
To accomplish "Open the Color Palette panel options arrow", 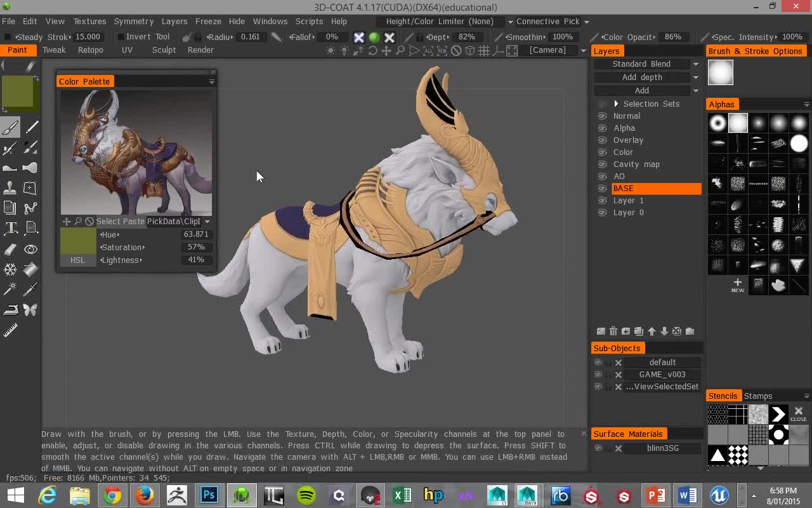I will (x=212, y=81).
